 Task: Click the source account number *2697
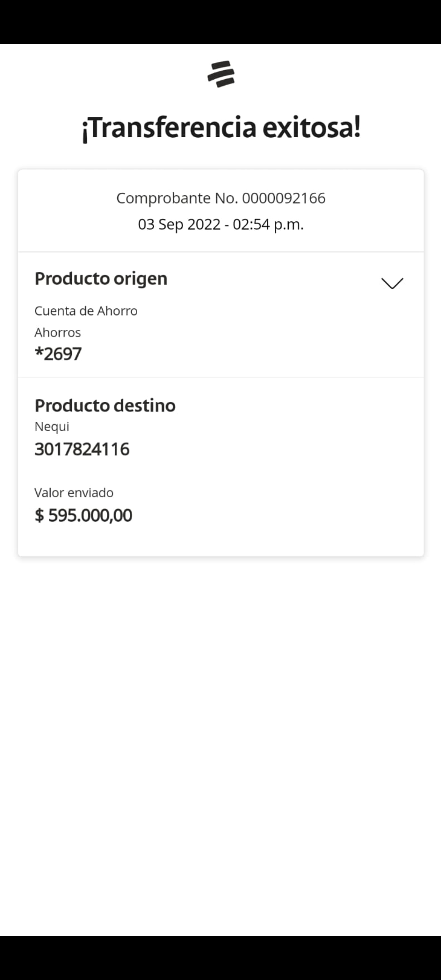tap(58, 354)
